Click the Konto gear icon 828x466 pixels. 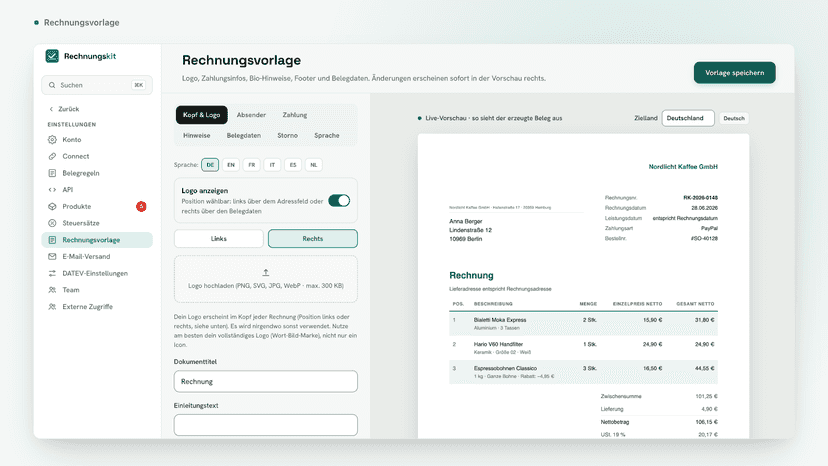(x=52, y=139)
